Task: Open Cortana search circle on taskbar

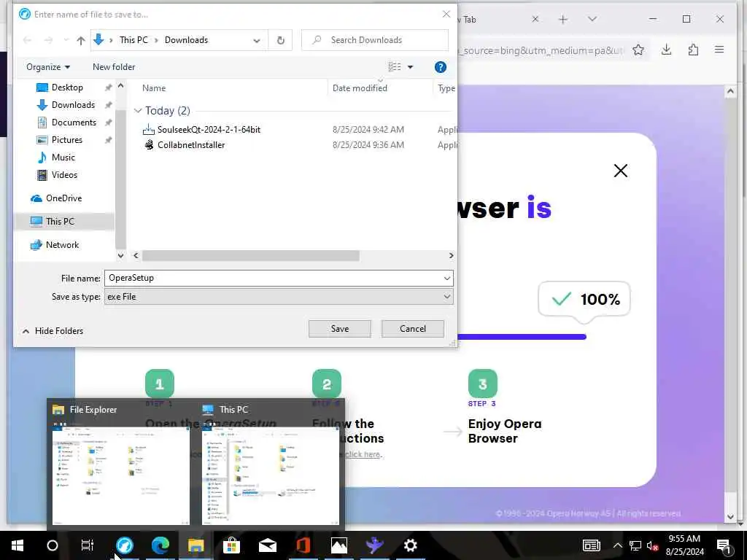Action: [53, 545]
